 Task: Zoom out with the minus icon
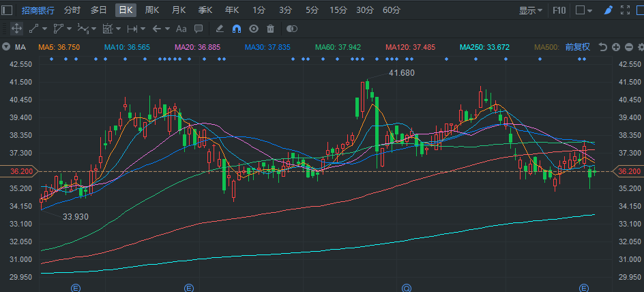pyautogui.click(x=629, y=47)
